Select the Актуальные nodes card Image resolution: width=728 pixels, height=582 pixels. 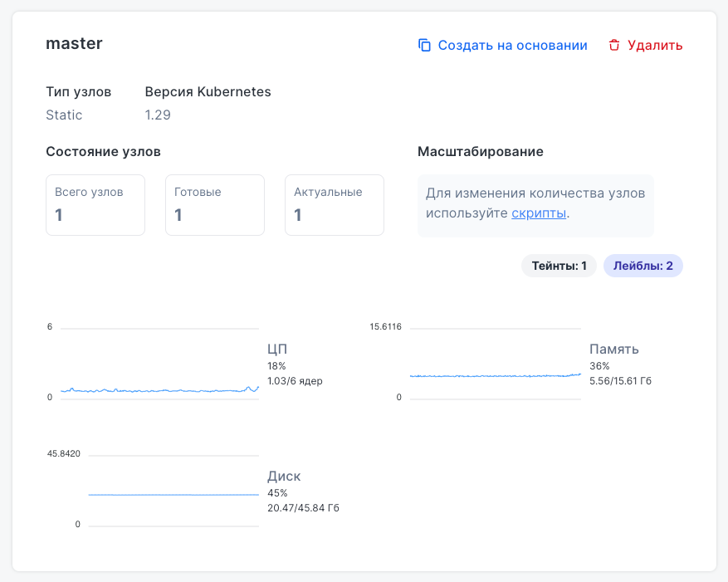coord(335,205)
